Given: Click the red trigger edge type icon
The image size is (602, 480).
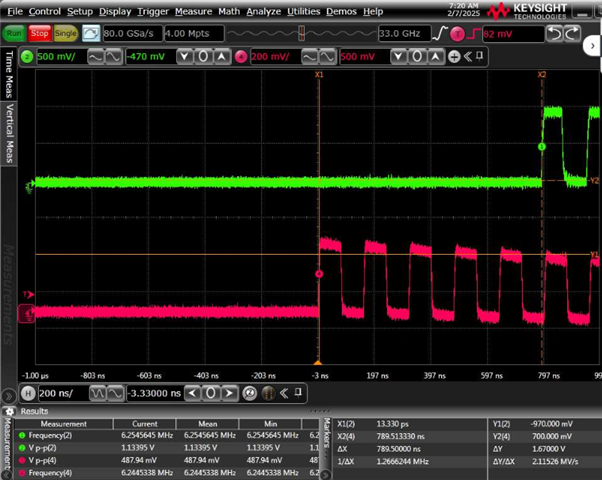Looking at the screenshot, I should click(474, 34).
